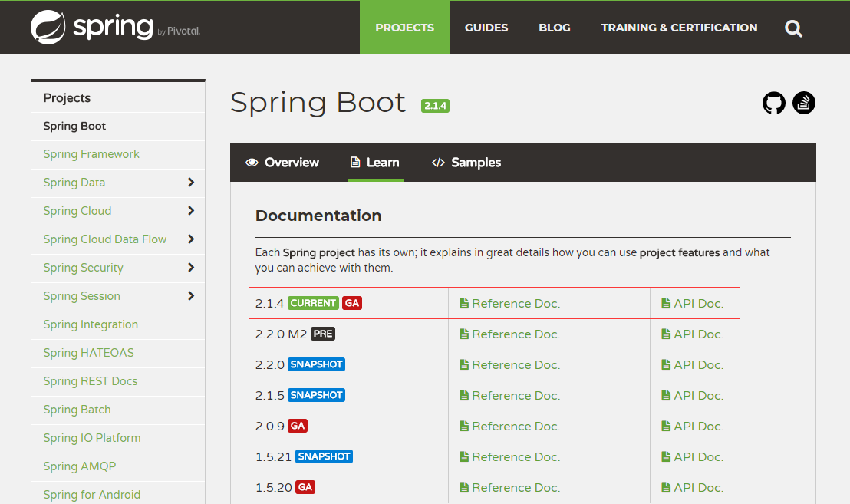The height and width of the screenshot is (504, 850).
Task: Open Reference Doc. for 2.2.0 SNAPSHOT
Action: pyautogui.click(x=509, y=364)
